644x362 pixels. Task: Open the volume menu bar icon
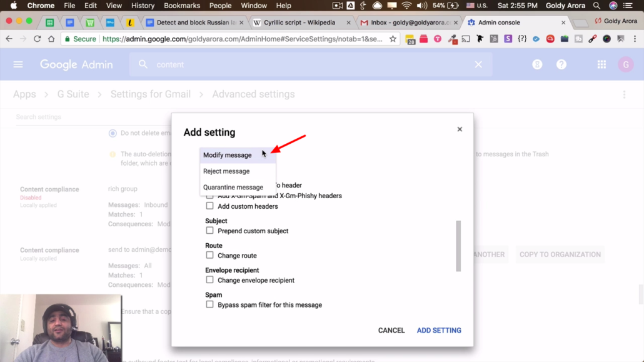click(421, 6)
